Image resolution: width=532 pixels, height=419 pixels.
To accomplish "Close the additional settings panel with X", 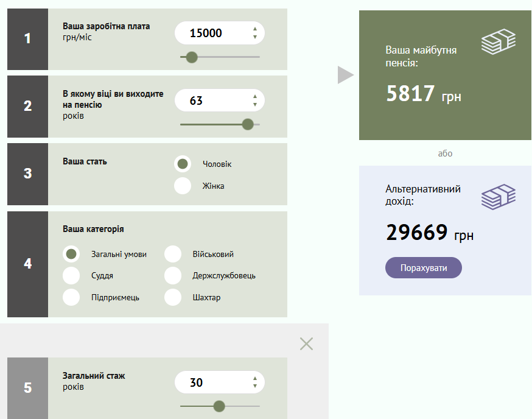I will pyautogui.click(x=306, y=344).
